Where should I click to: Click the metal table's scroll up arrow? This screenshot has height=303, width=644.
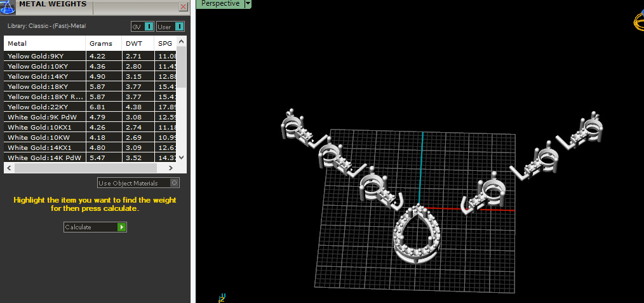click(x=182, y=41)
